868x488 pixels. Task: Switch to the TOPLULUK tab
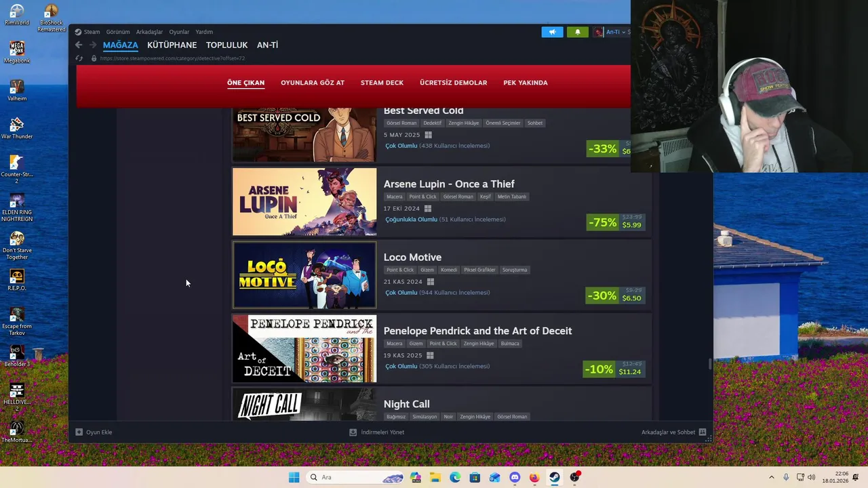pyautogui.click(x=226, y=45)
